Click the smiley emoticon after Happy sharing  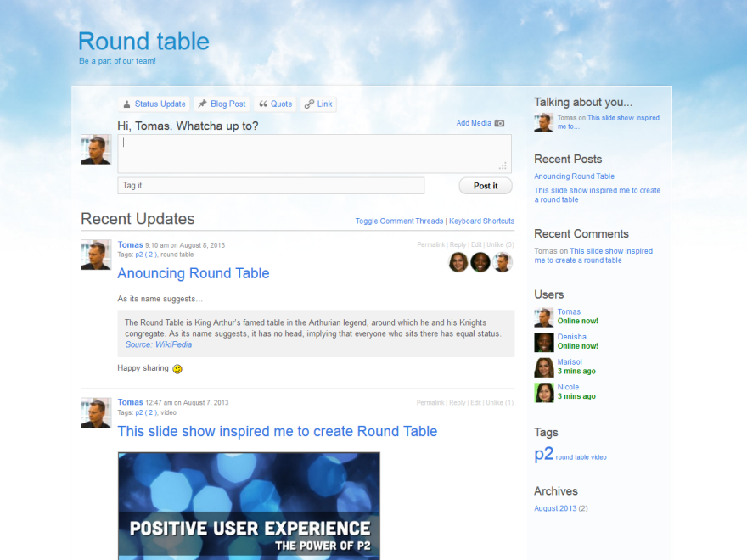[x=177, y=369]
